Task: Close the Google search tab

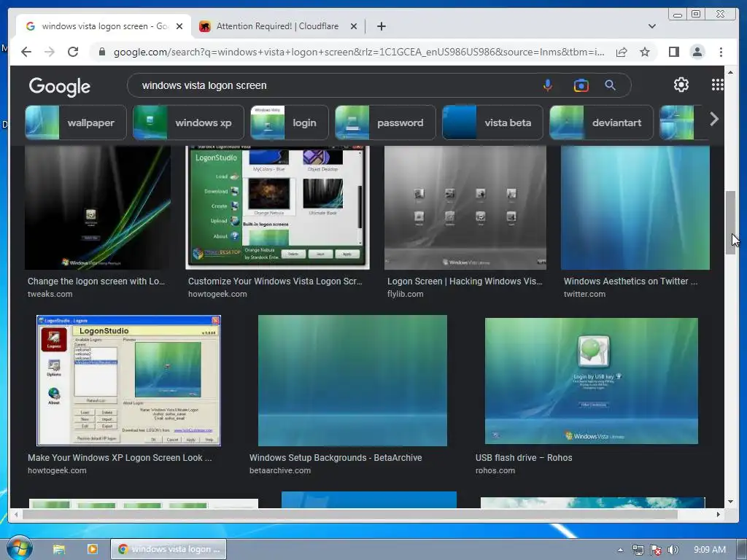Action: [x=179, y=26]
